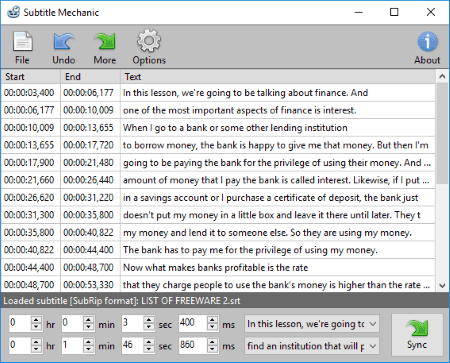Click the vertical scrollbar thumb of subtitle list

pos(442,133)
